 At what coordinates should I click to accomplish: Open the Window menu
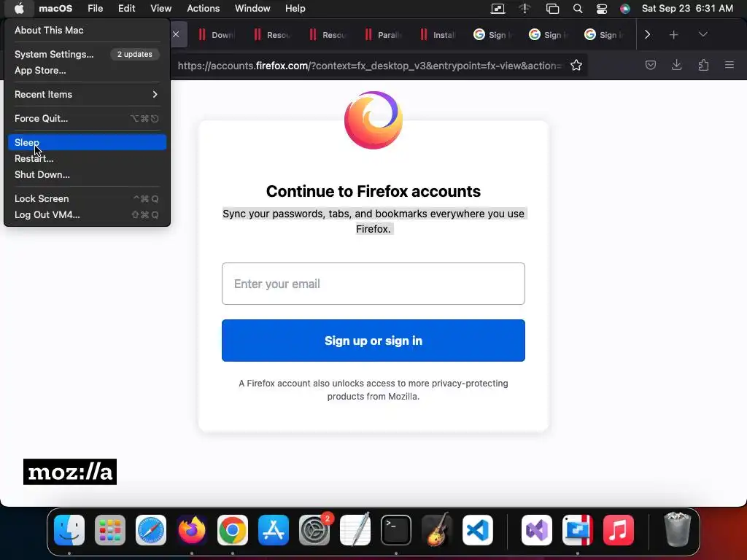point(252,9)
